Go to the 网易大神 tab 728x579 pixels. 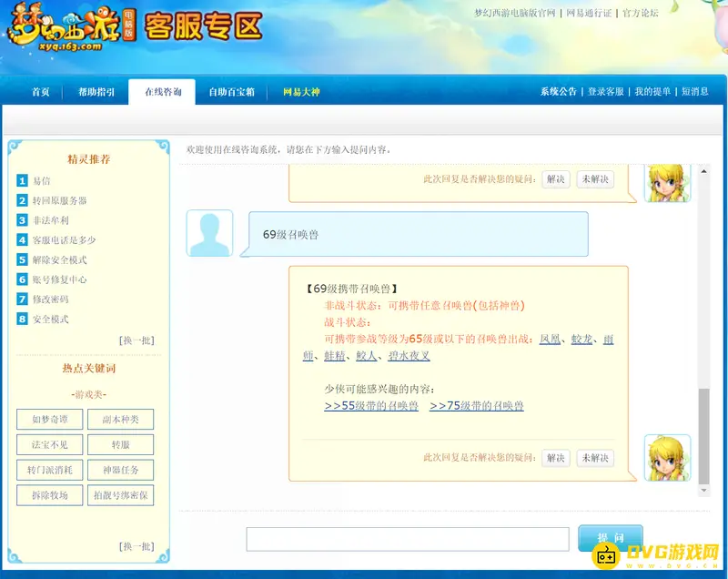(x=301, y=92)
